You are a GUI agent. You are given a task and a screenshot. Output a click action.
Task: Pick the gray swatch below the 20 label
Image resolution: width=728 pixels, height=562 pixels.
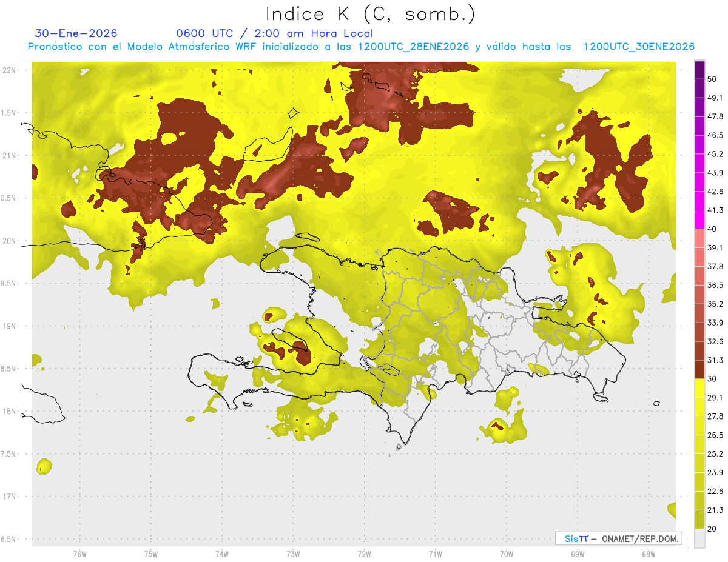click(699, 538)
